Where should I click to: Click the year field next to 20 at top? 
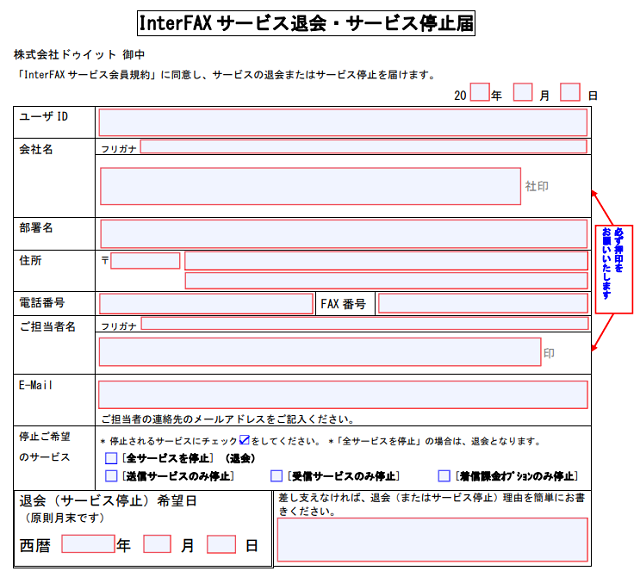(x=480, y=92)
